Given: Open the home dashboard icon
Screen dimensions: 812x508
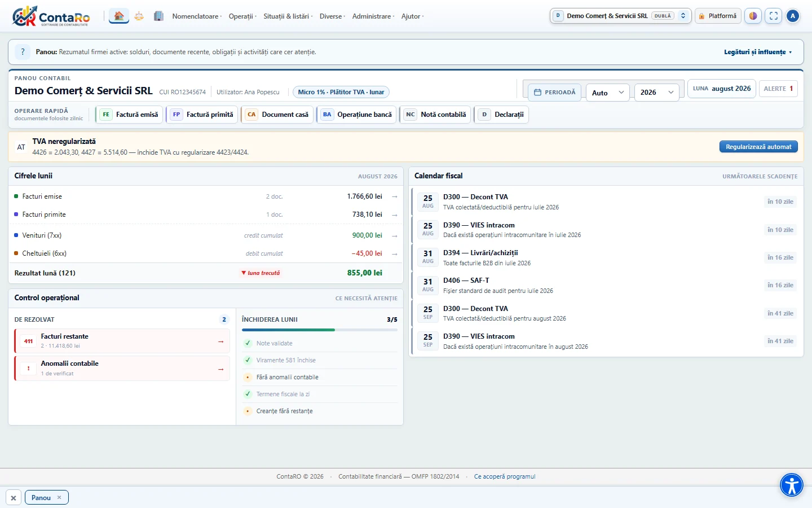Looking at the screenshot, I should pos(119,16).
